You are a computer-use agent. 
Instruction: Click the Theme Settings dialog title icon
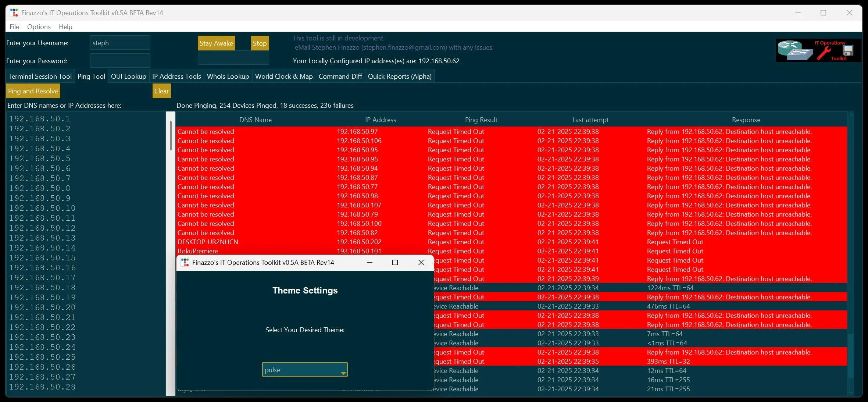click(x=185, y=262)
